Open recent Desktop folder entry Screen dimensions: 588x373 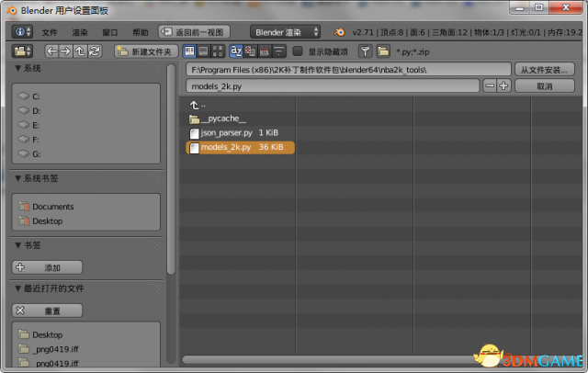click(85, 334)
